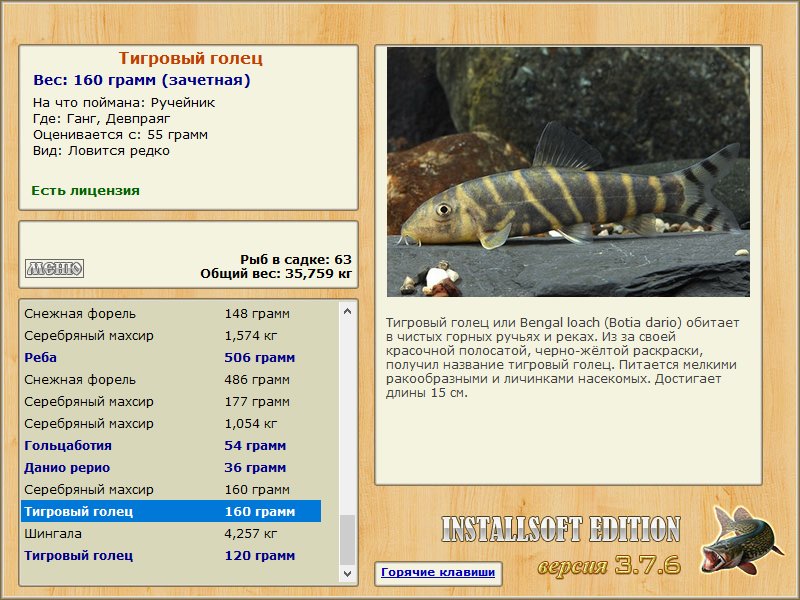The image size is (800, 600).
Task: Click the Где: Ганг, Девпраяг line
Action: point(102,119)
